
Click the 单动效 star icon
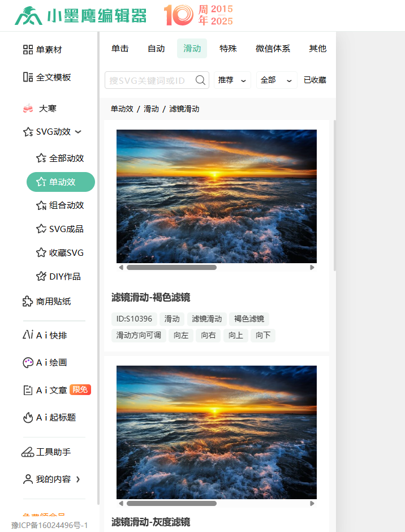41,182
